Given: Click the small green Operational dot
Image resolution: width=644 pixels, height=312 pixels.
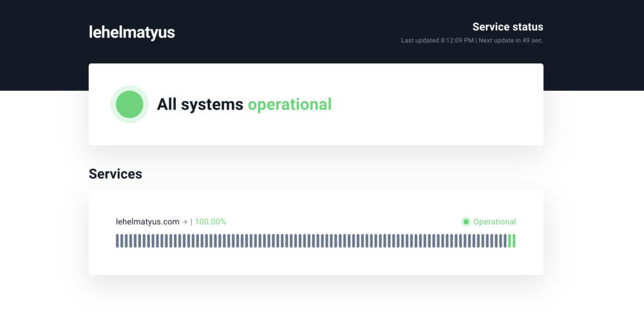Looking at the screenshot, I should (466, 222).
